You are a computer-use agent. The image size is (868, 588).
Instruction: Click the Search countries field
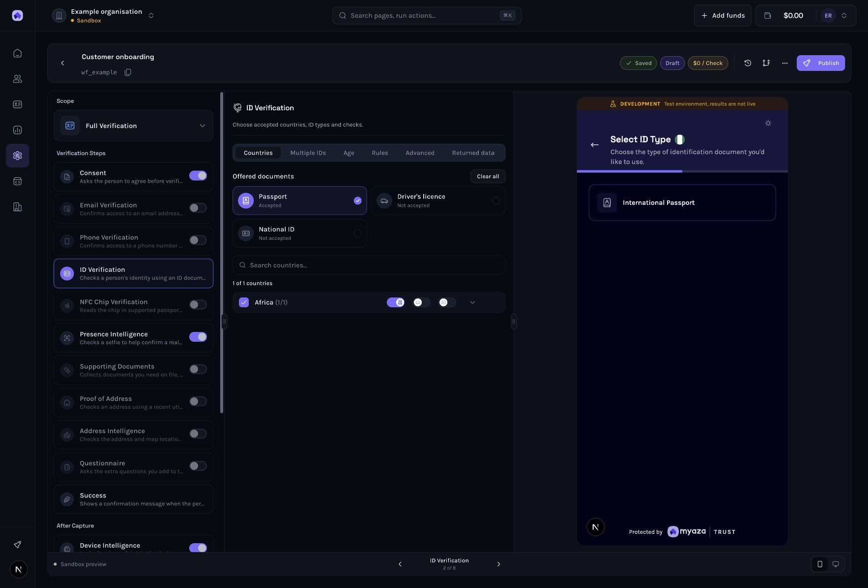tap(369, 265)
